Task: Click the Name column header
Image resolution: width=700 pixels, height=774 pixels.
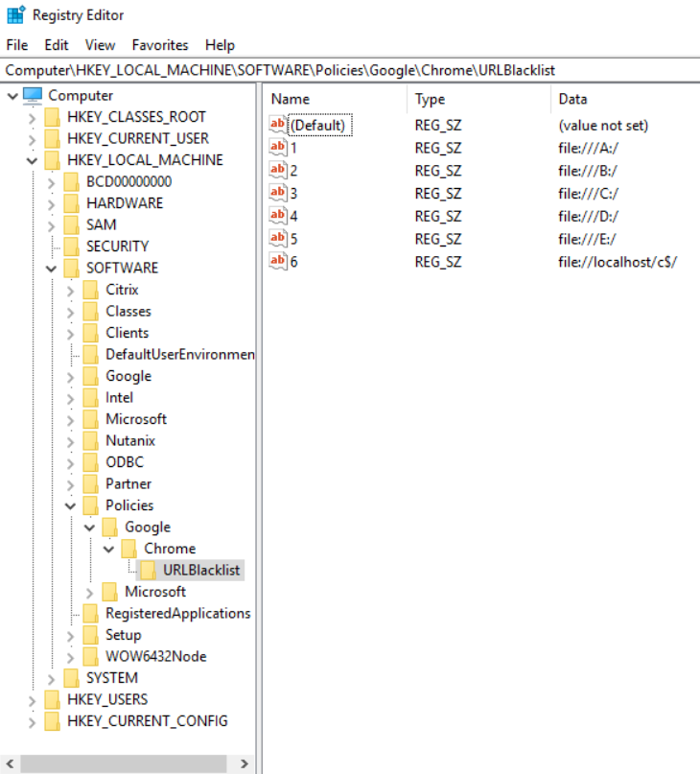Action: 291,99
